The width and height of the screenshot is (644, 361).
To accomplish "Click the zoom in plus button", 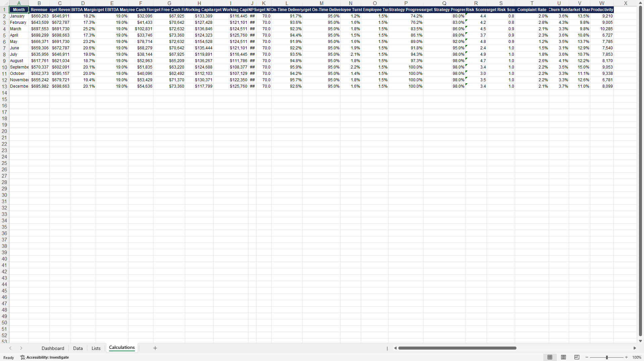I will pyautogui.click(x=626, y=357).
